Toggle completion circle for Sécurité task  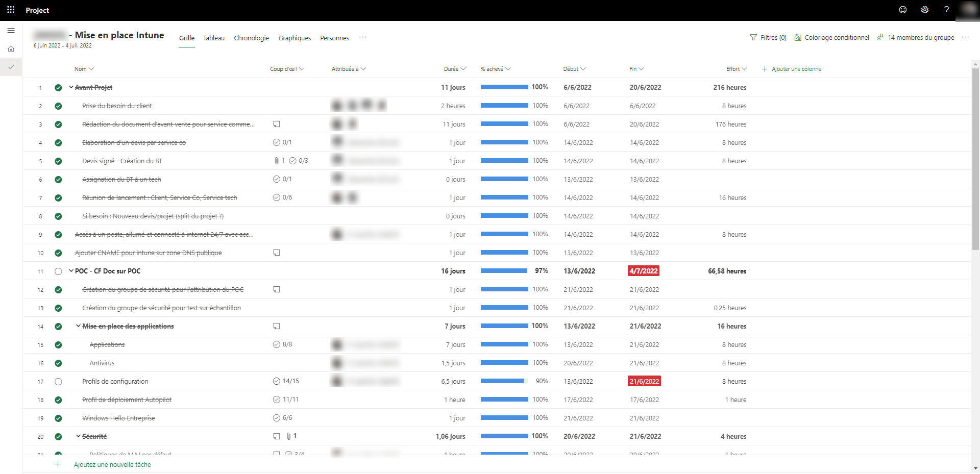click(x=58, y=437)
